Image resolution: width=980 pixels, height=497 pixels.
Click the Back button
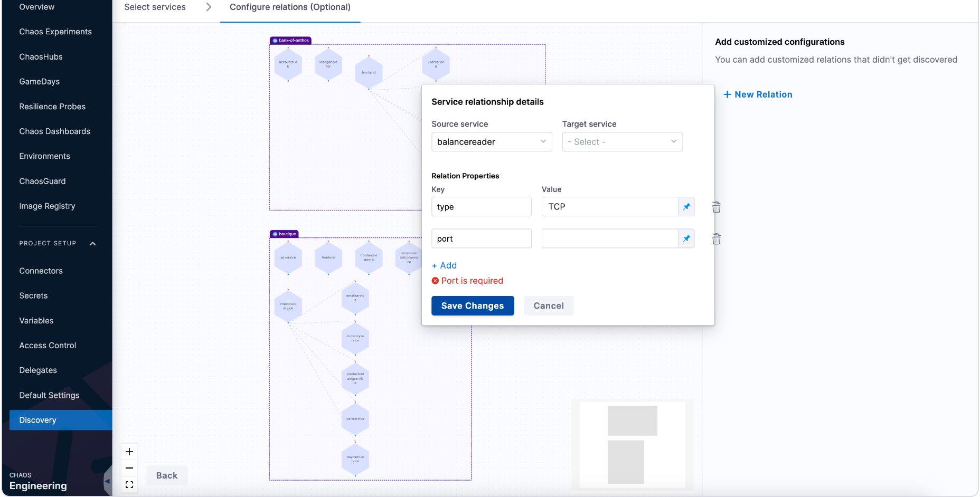(x=167, y=475)
